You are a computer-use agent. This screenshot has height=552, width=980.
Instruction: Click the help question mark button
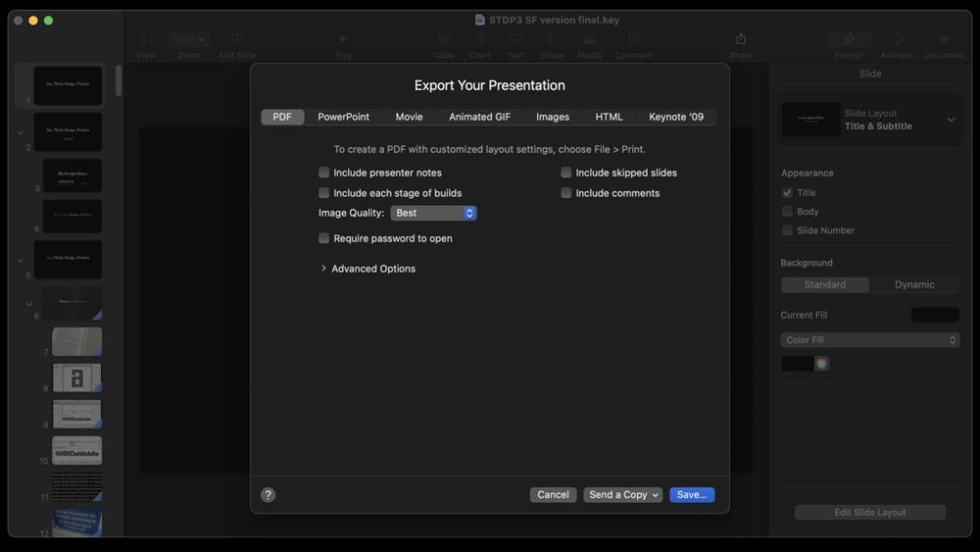[269, 495]
